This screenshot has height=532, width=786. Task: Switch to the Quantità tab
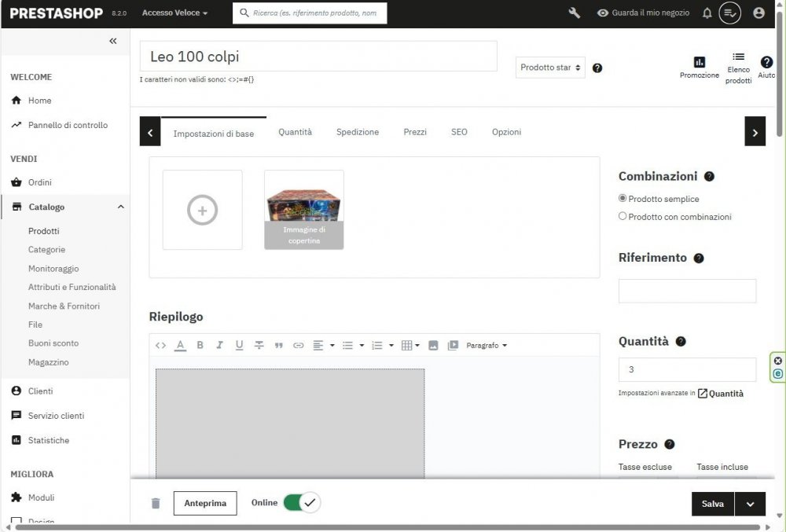coord(296,132)
